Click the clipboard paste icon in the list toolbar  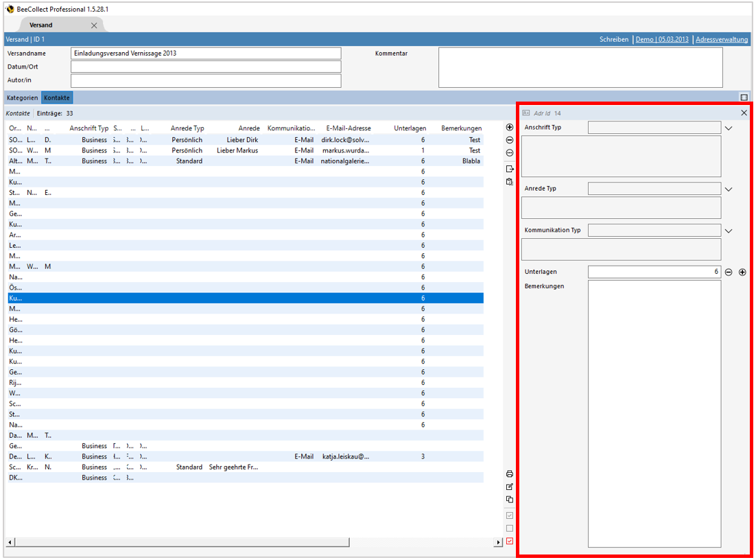509,182
